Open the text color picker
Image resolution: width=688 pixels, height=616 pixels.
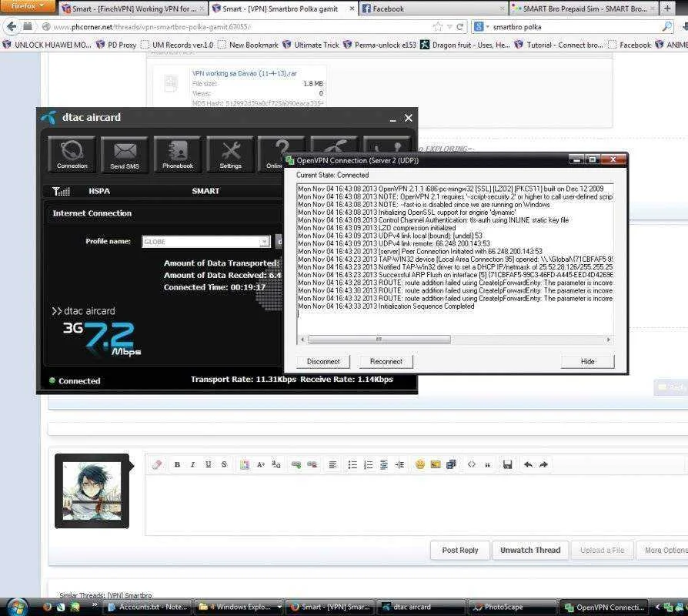[245, 464]
